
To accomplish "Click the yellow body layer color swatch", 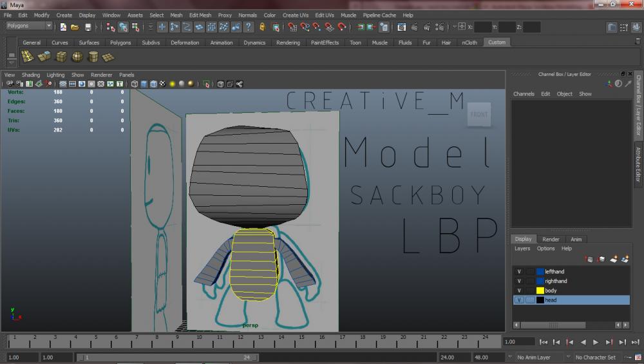I will (x=540, y=291).
